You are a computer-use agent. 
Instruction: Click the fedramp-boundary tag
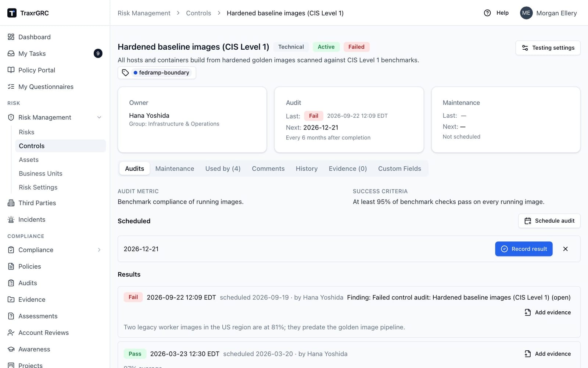[161, 72]
